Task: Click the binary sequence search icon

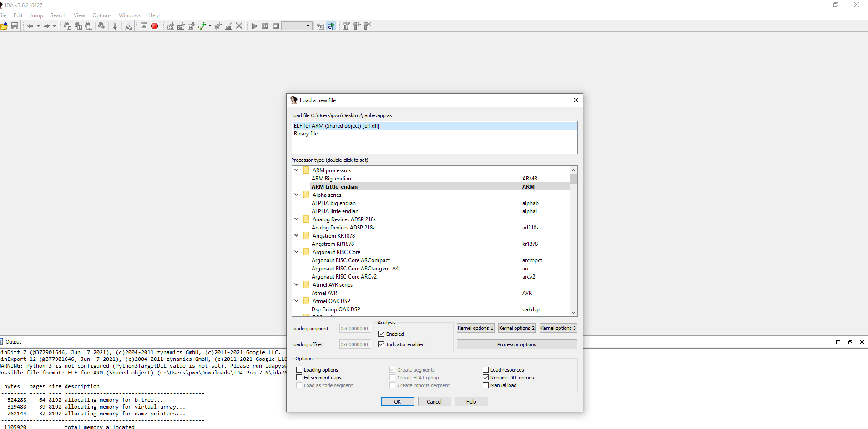Action: click(89, 26)
